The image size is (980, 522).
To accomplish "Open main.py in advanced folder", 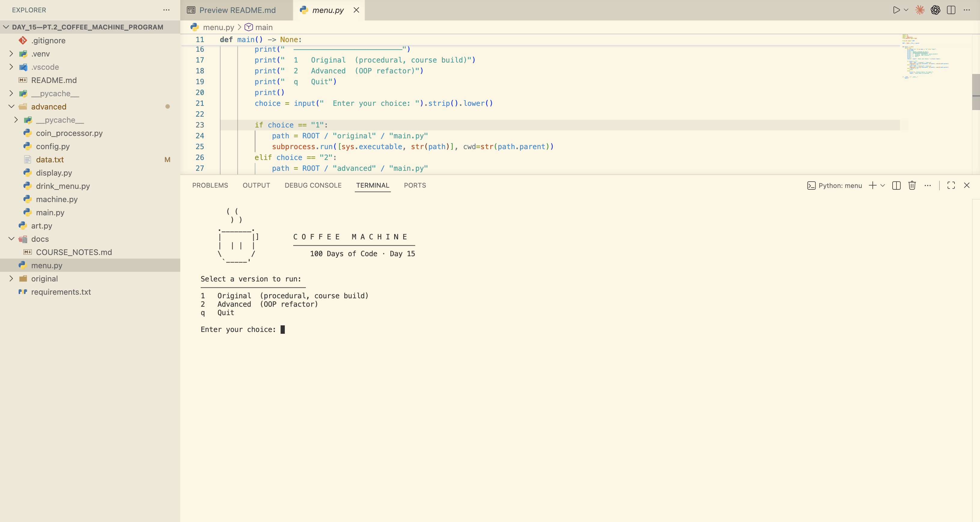I will (90, 213).
